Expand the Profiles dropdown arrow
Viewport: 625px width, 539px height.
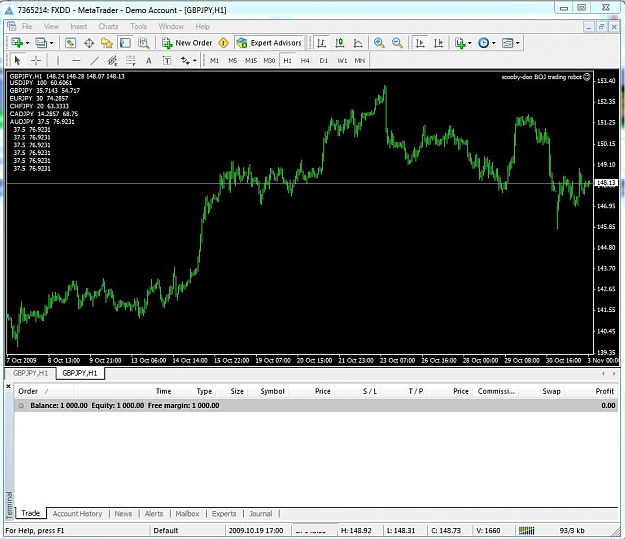click(x=51, y=43)
